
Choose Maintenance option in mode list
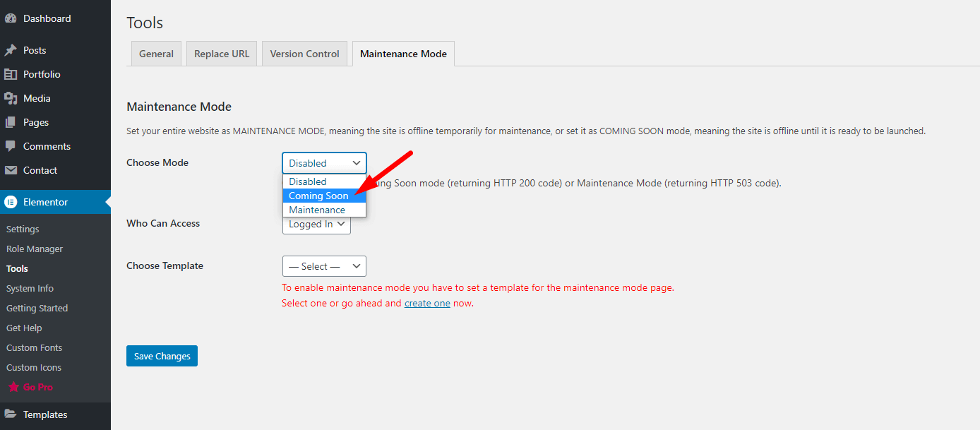point(317,210)
